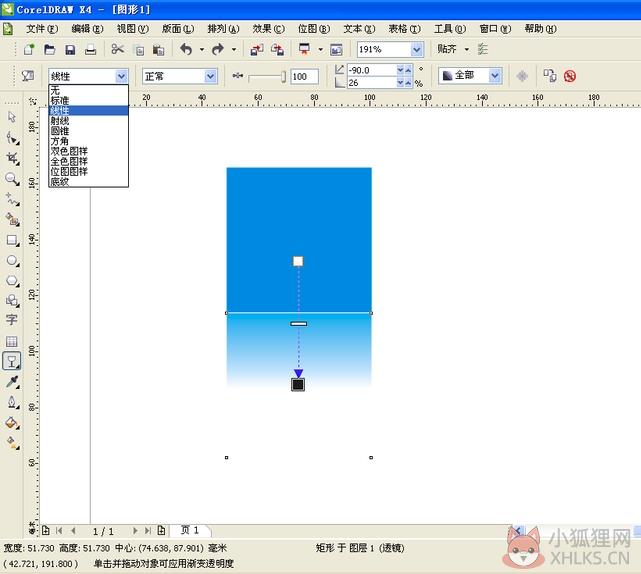Open the 贴齐 snap dropdown
The height and width of the screenshot is (574, 641).
466,49
